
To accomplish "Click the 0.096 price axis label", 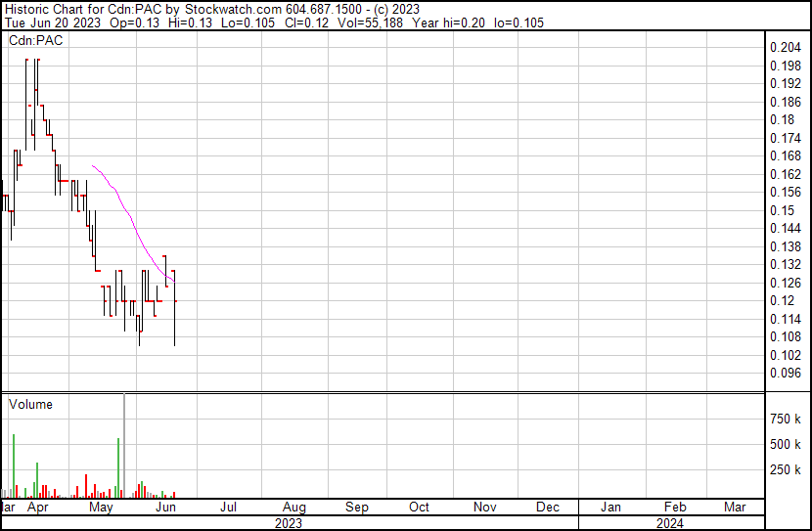I will 786,373.
